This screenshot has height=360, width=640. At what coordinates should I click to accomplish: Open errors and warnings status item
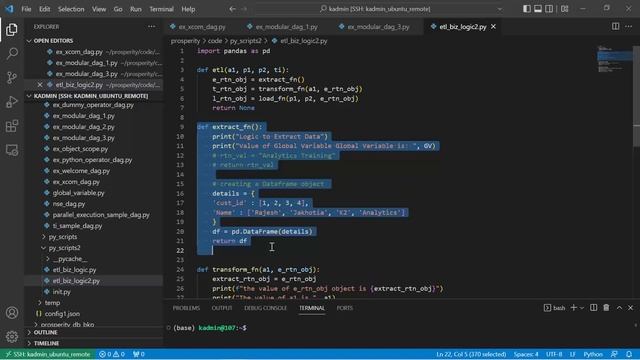click(x=112, y=354)
